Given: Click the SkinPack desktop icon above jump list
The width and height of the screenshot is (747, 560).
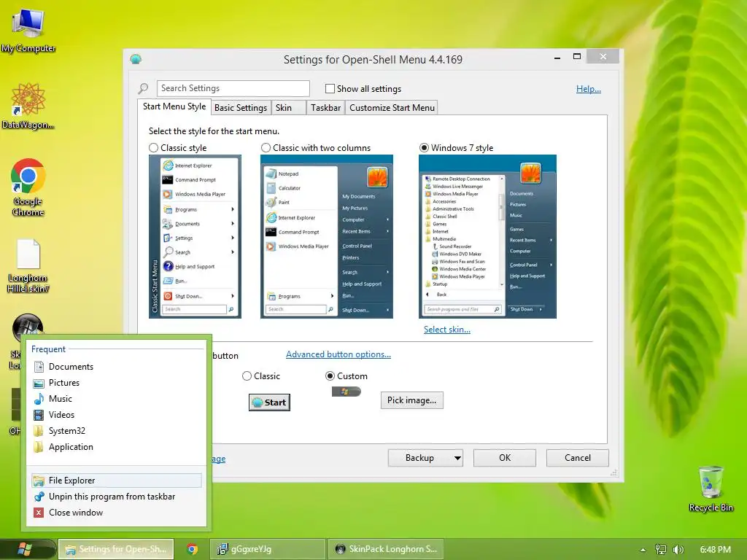Looking at the screenshot, I should (x=28, y=326).
